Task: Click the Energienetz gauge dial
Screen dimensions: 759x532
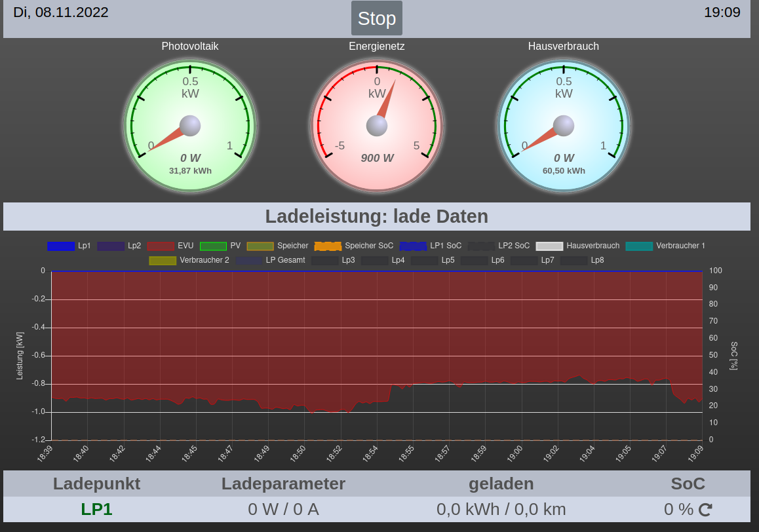Action: [x=377, y=126]
